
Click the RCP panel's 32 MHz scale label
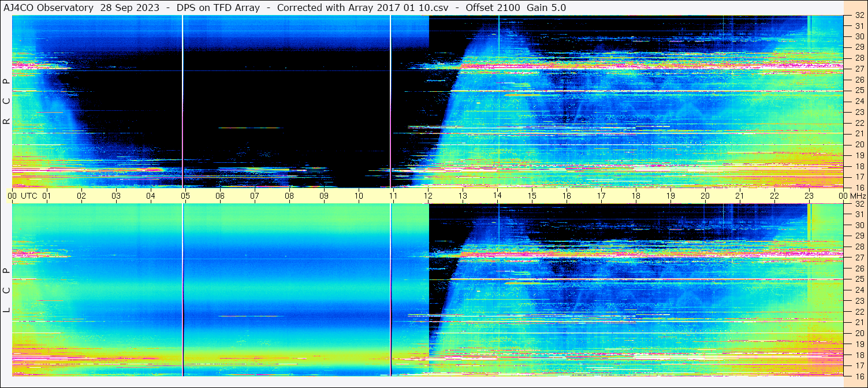coord(859,16)
